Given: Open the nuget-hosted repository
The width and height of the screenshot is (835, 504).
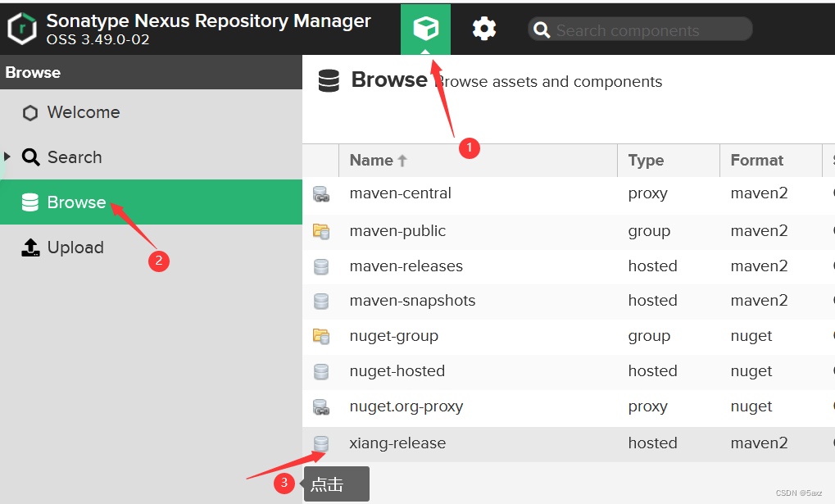Looking at the screenshot, I should click(397, 370).
